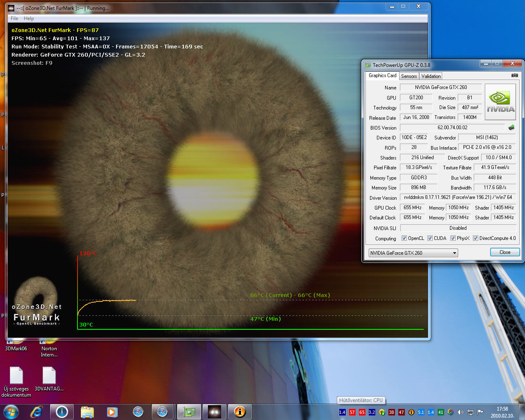Viewport: 525px width, 420px height.
Task: Switch to the Sensors tab
Action: click(x=409, y=76)
